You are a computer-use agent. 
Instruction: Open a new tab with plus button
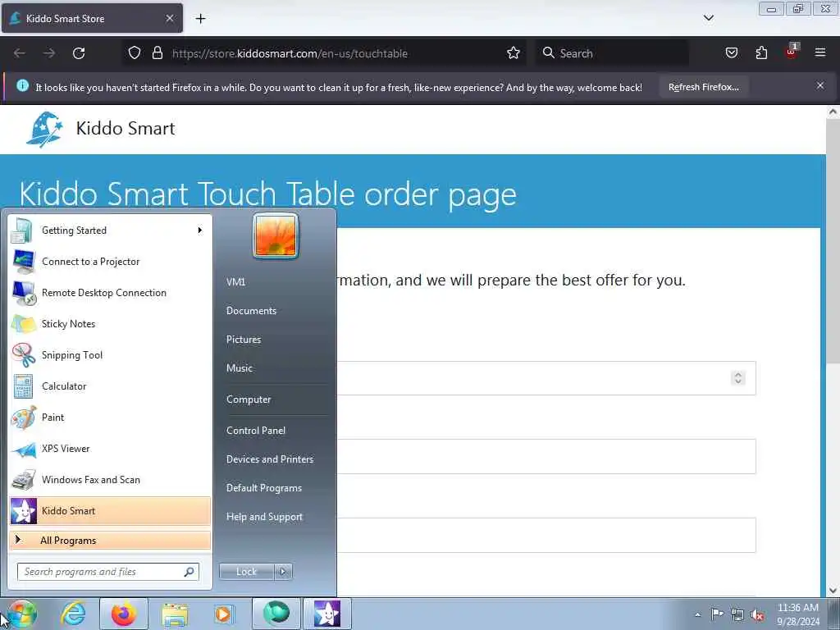tap(200, 19)
